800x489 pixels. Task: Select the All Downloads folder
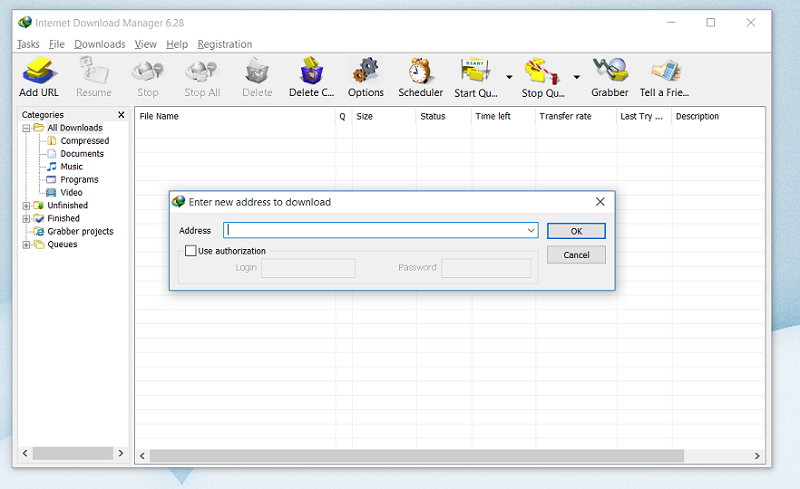click(x=74, y=128)
